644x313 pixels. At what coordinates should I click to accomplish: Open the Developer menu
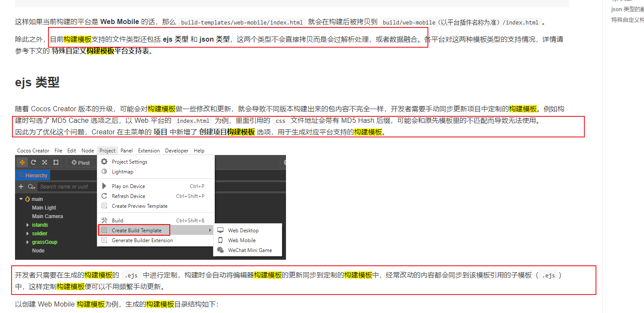tap(177, 151)
